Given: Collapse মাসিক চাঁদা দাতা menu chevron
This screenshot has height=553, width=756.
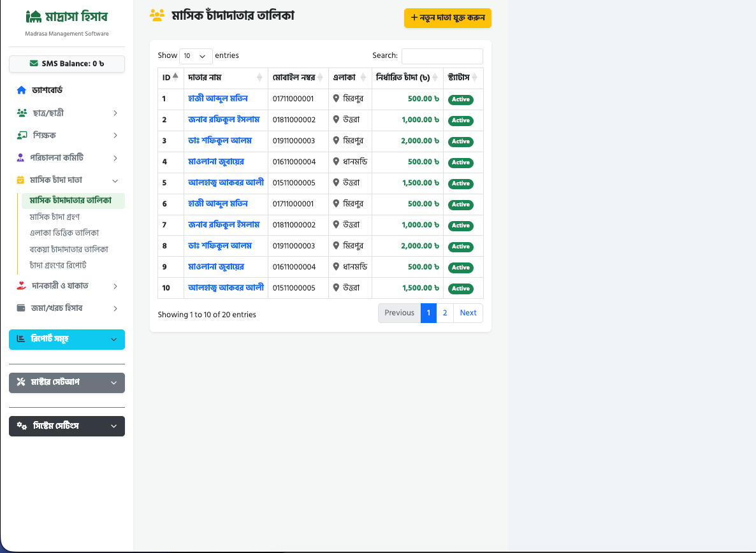Looking at the screenshot, I should tap(115, 181).
